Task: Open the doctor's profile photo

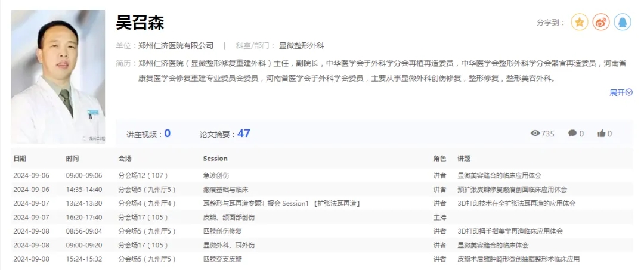Action: tap(58, 76)
